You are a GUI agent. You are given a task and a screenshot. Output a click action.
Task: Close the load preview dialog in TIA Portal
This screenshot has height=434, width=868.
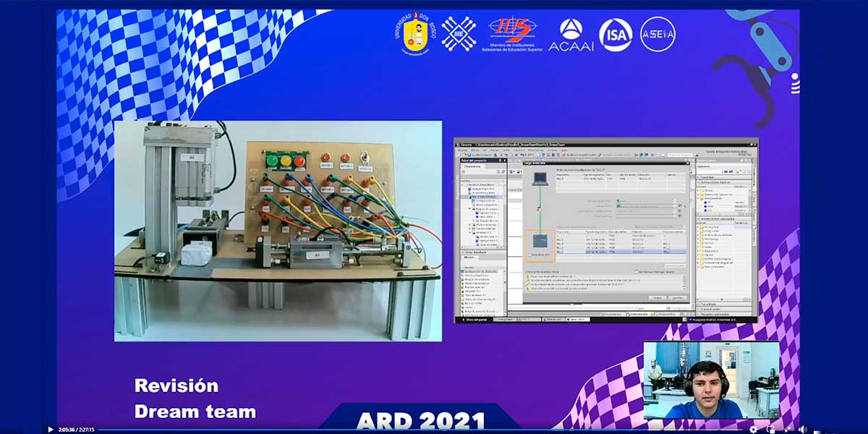tap(686, 163)
